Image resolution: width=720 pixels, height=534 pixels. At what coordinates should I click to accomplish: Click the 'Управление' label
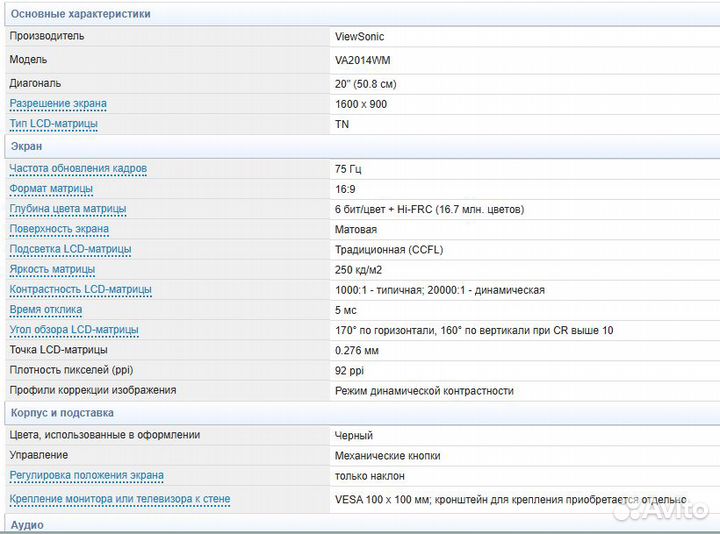pyautogui.click(x=39, y=455)
